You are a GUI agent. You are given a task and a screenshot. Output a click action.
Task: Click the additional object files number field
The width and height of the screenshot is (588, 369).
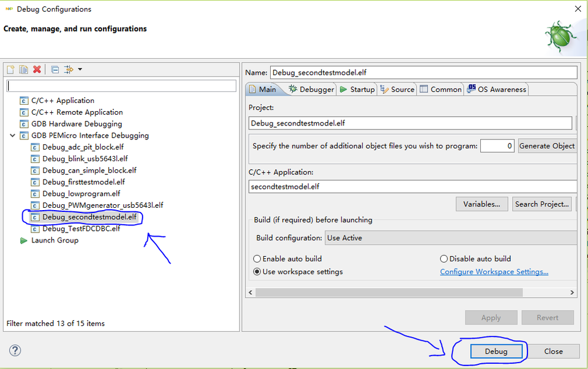497,146
